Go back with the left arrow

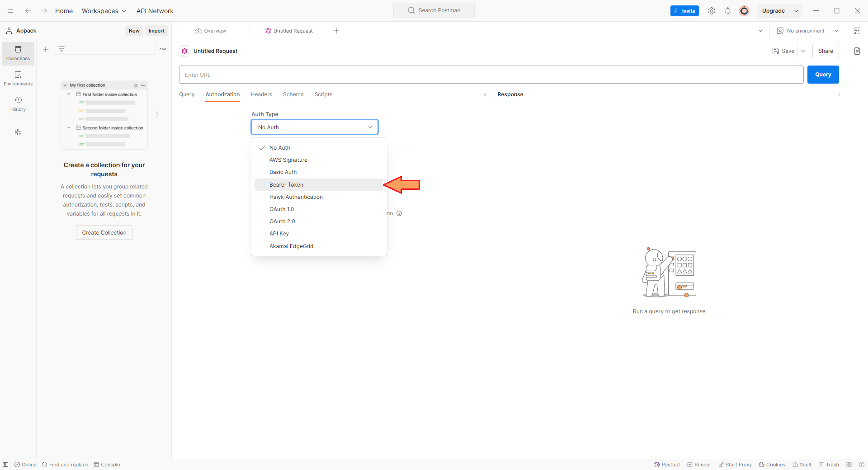[x=28, y=11]
